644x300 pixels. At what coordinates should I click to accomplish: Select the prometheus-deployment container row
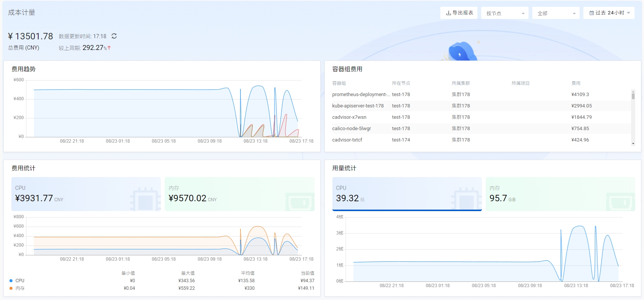click(360, 95)
